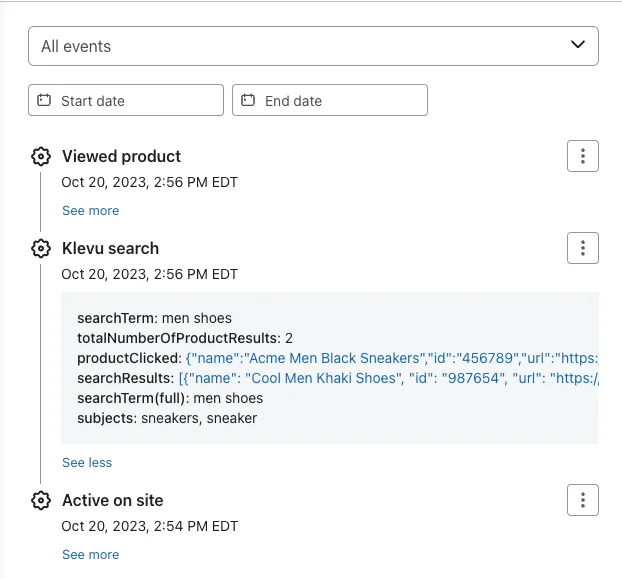Click the End date field
622x579 pixels.
tap(330, 100)
